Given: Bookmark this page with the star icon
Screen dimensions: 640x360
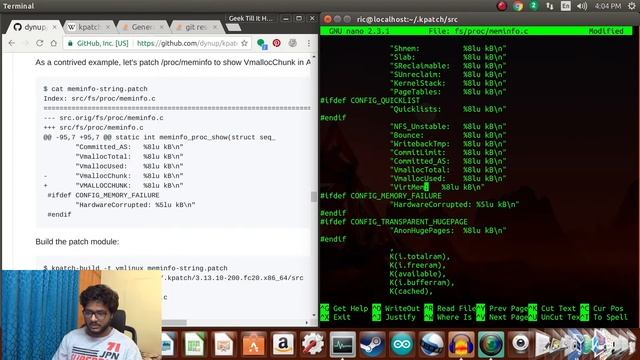Looking at the screenshot, I should tap(244, 43).
